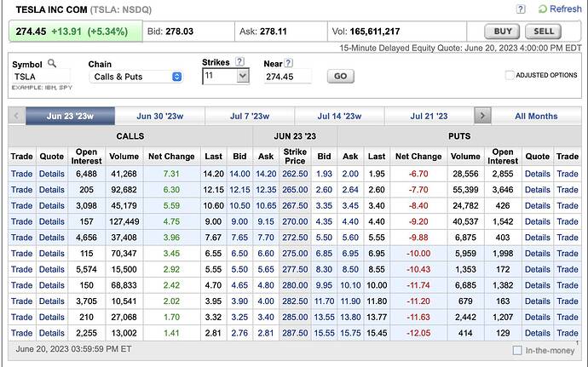Open the Strikes help icon
Screen dimensions: 588x367
click(x=239, y=62)
